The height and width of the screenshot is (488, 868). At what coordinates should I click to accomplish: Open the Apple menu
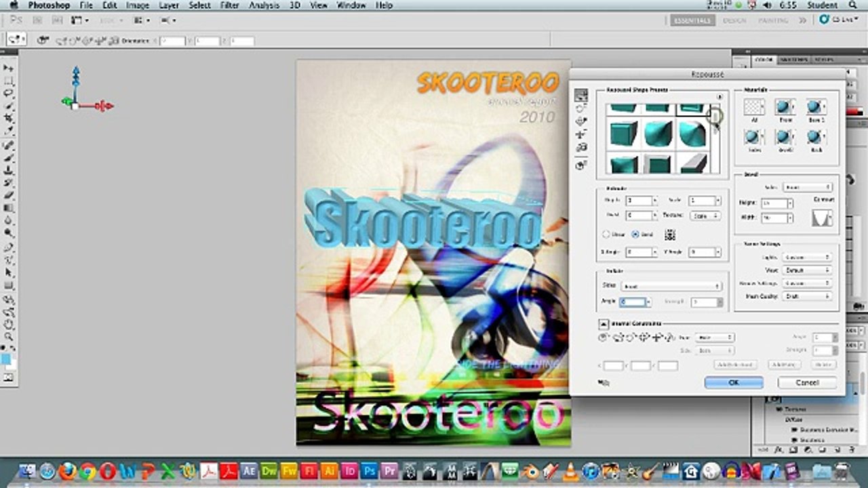[14, 5]
